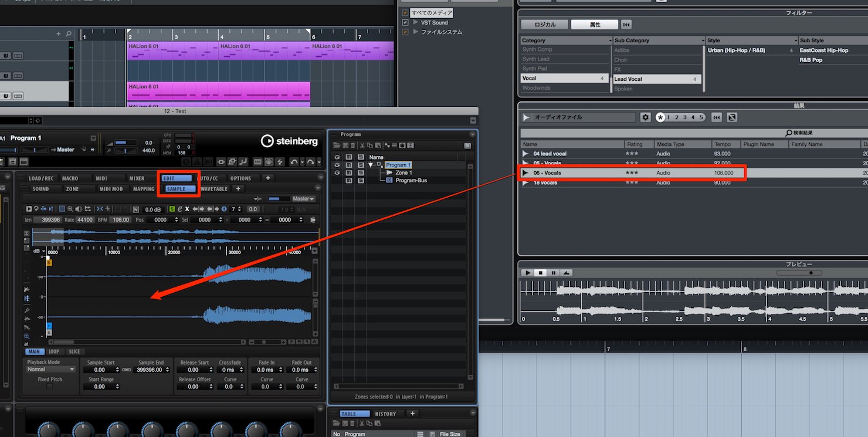Toggle the green S snap icon
868x437 pixels.
pos(172,209)
